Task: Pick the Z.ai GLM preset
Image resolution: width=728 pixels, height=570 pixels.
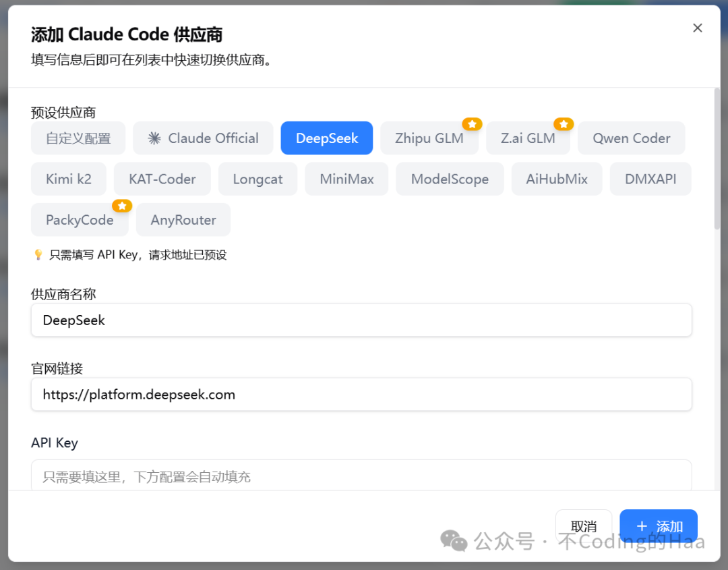Action: [x=528, y=138]
